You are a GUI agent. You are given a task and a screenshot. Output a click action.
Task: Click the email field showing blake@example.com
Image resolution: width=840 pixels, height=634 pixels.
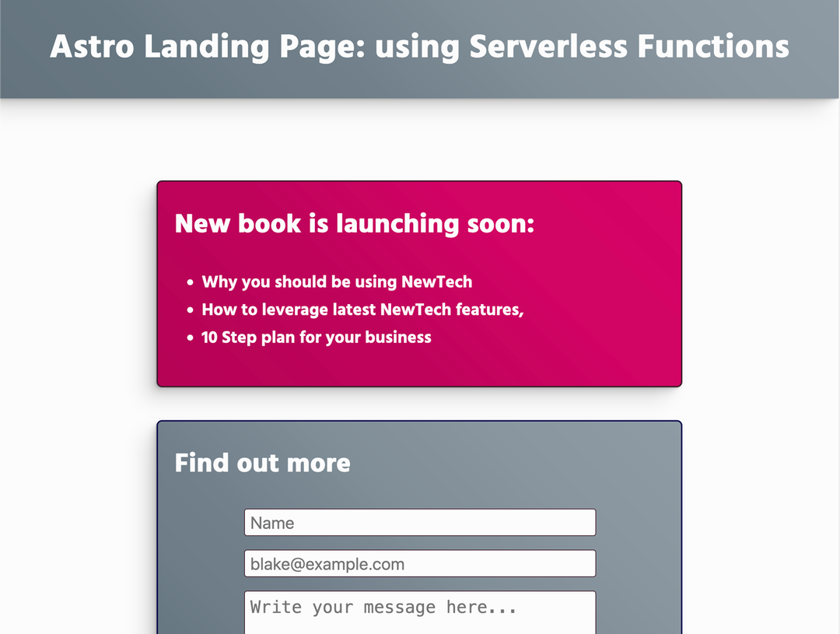pyautogui.click(x=420, y=563)
